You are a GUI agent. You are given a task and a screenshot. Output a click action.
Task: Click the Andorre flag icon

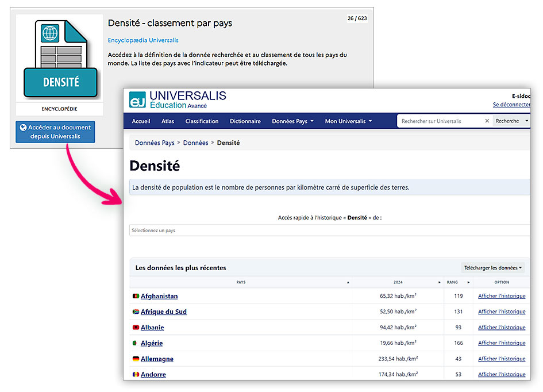[x=136, y=375]
